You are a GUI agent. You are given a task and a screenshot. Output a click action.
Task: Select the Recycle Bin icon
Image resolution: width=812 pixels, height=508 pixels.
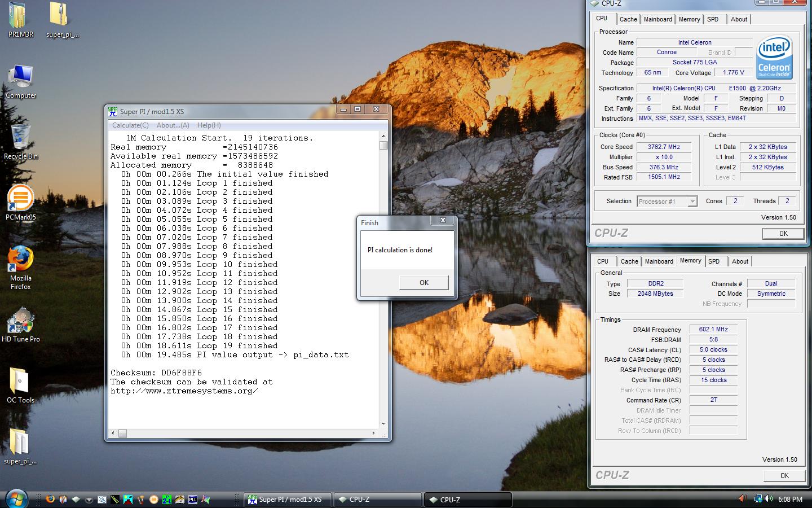point(21,141)
